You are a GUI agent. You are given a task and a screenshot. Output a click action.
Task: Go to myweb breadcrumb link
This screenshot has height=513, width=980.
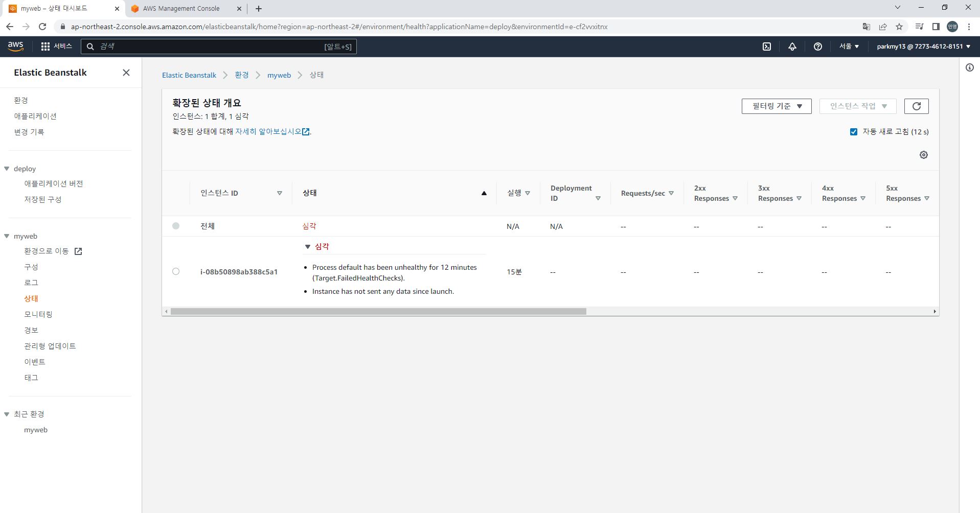[x=279, y=75]
